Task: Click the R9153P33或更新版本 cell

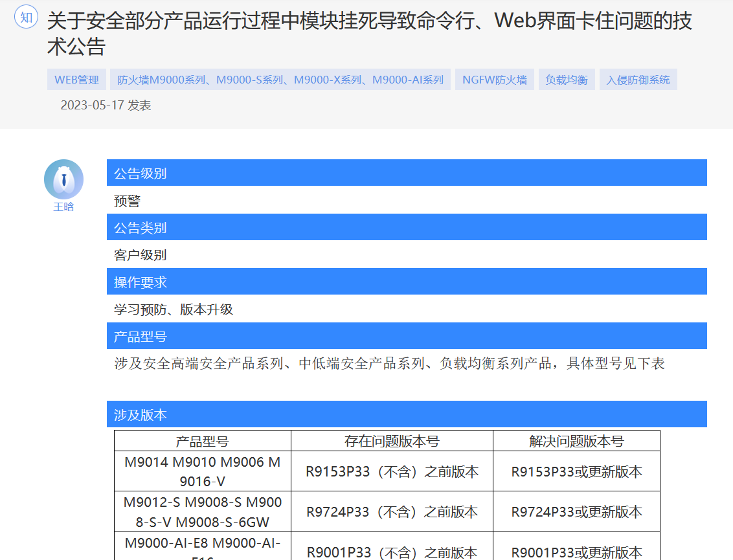Action: [576, 471]
